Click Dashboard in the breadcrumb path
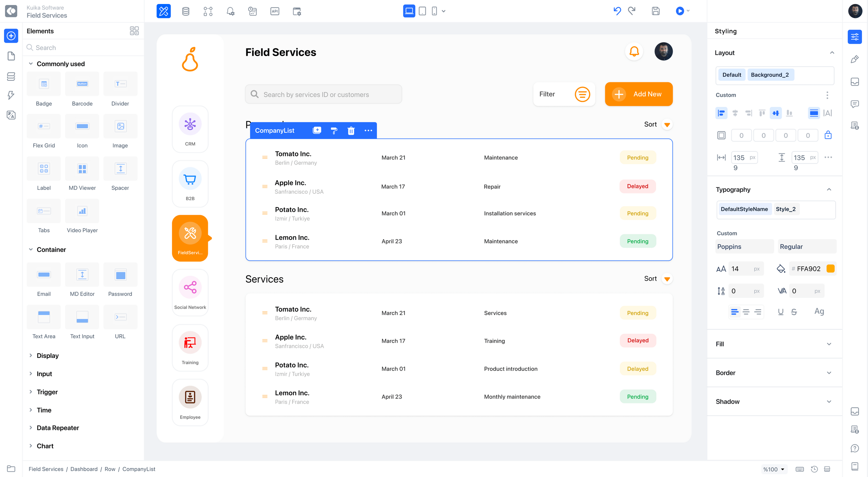The width and height of the screenshot is (868, 477). (x=83, y=469)
